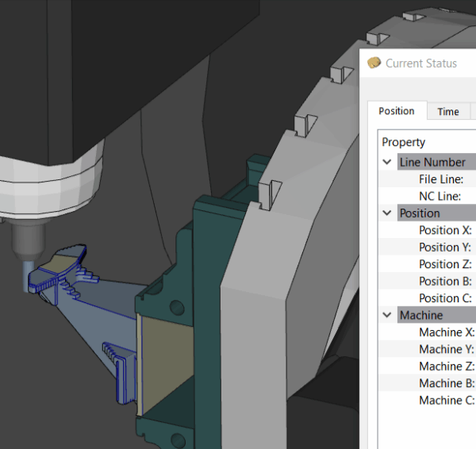
Task: Select the Position Y property
Action: 444,248
